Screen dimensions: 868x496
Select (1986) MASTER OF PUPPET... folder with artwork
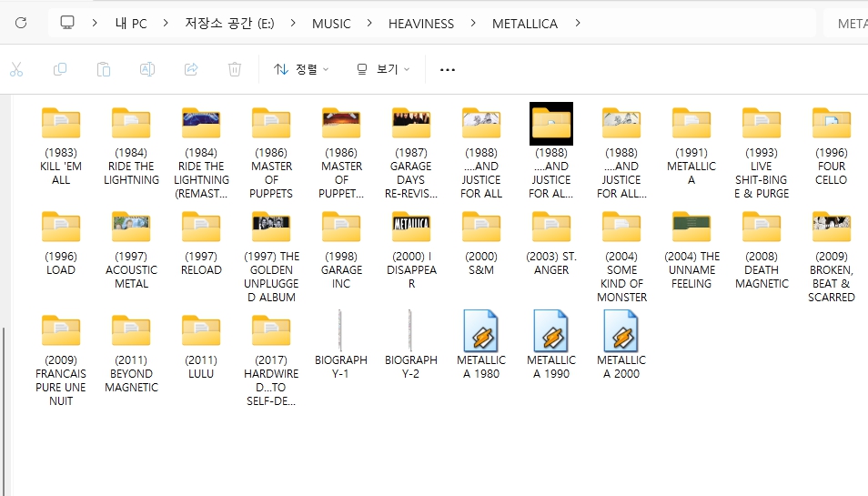(341, 153)
